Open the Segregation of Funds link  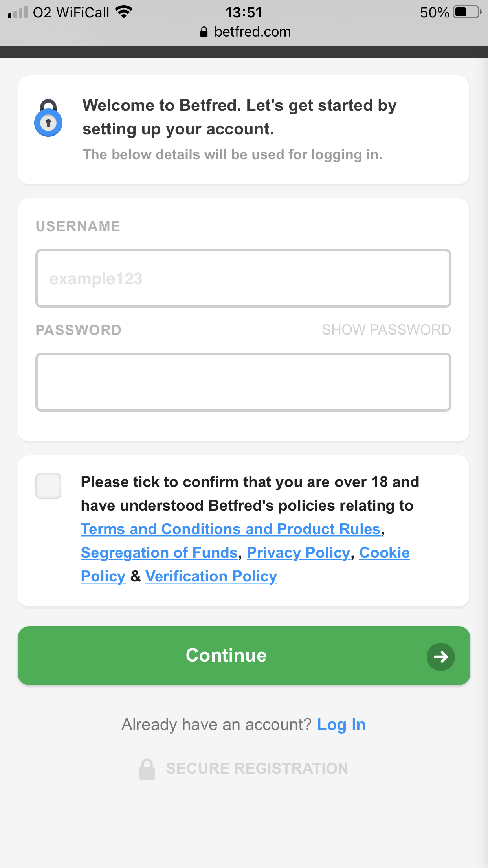click(160, 553)
